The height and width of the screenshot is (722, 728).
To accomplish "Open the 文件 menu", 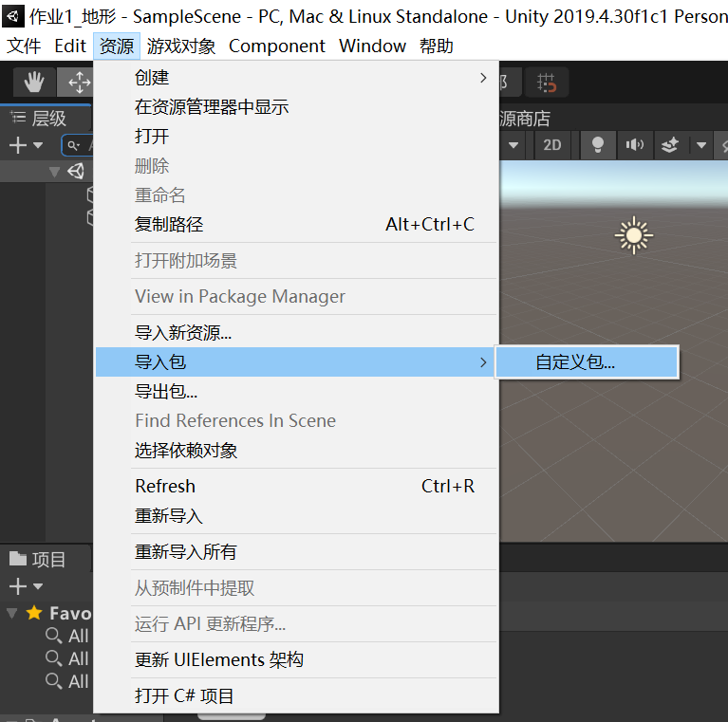I will [x=24, y=46].
